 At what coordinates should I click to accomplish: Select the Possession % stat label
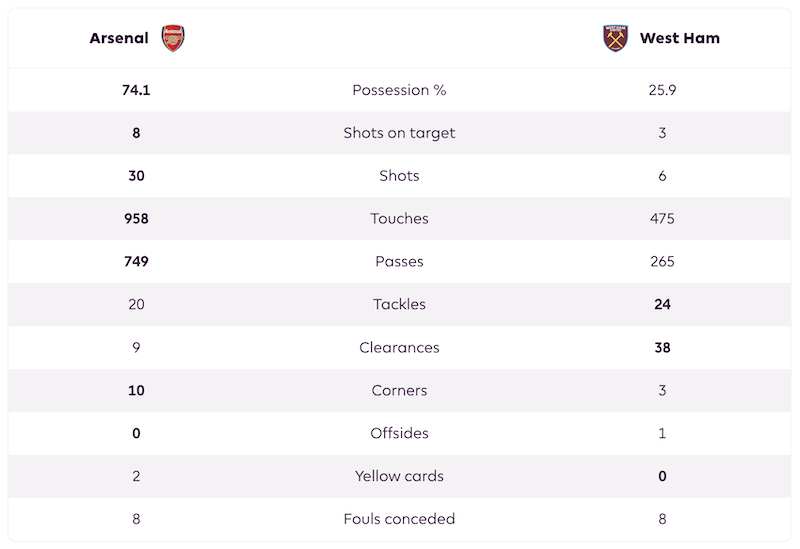point(399,90)
